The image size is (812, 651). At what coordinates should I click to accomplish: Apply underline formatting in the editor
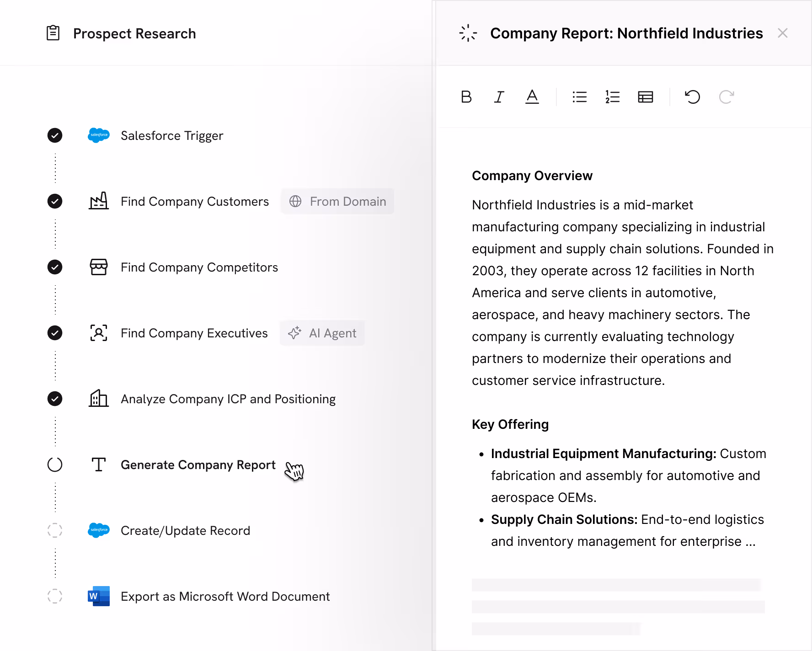[532, 96]
